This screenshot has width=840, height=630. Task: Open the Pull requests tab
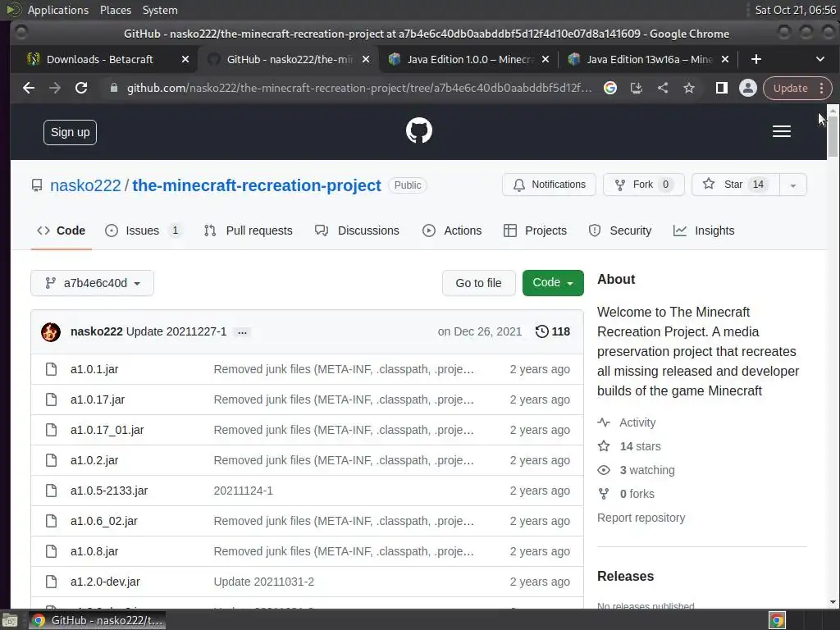pos(248,231)
